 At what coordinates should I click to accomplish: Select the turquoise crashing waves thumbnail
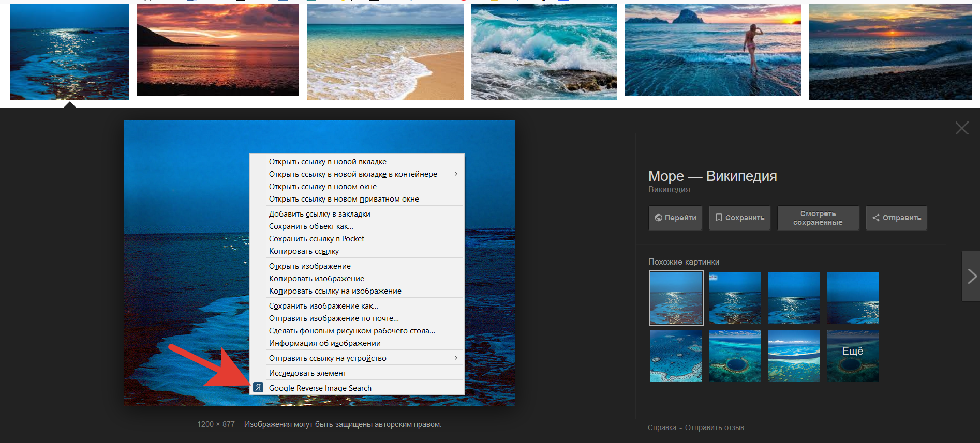pyautogui.click(x=544, y=52)
